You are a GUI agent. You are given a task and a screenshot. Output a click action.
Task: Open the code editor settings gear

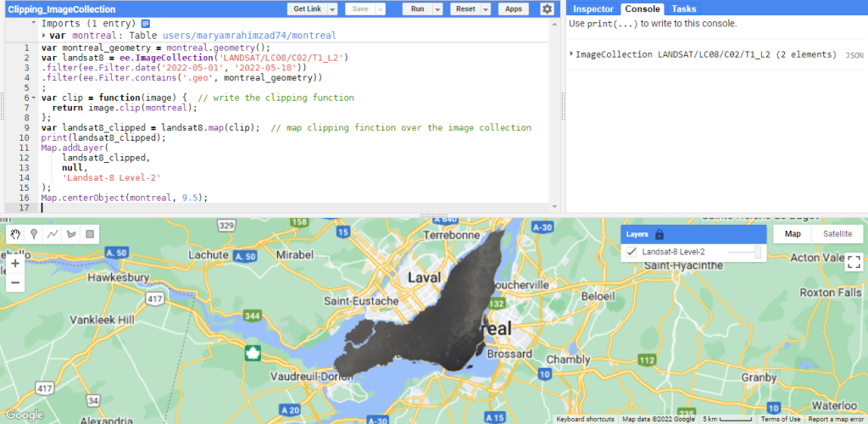[547, 8]
